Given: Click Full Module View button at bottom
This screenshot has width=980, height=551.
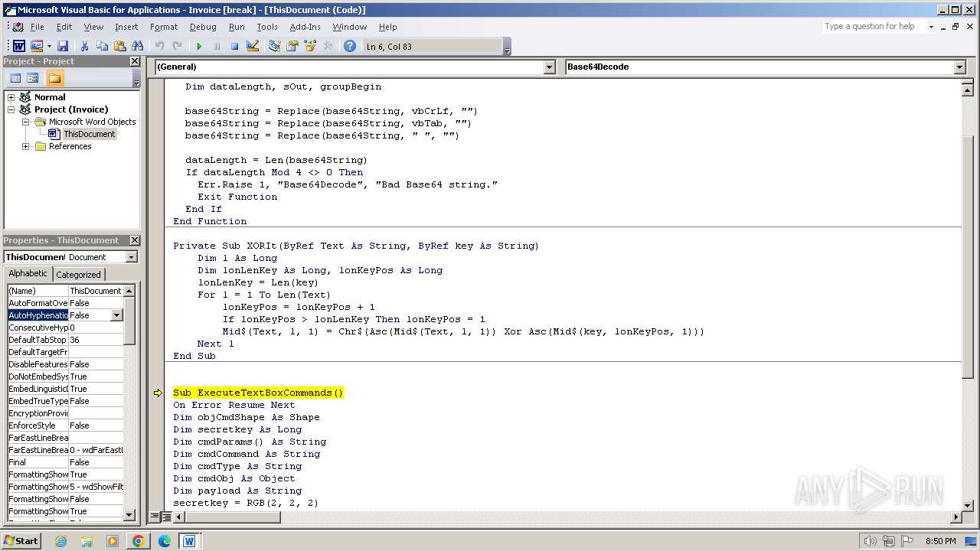Looking at the screenshot, I should click(166, 517).
